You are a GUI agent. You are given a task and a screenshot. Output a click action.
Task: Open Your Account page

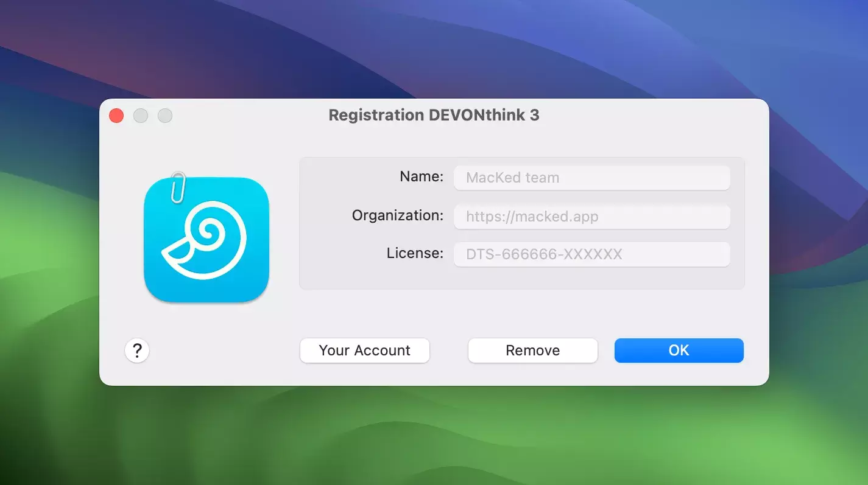point(365,351)
